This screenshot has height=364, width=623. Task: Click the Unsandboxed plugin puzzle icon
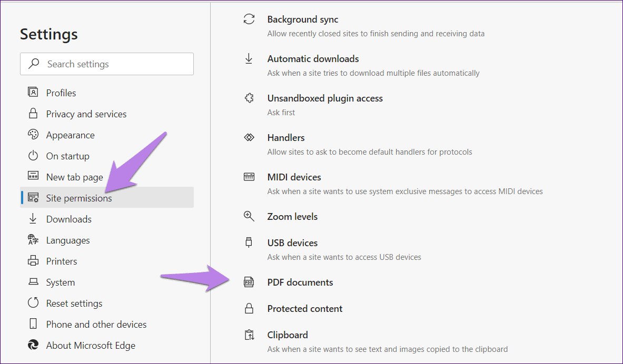point(249,98)
